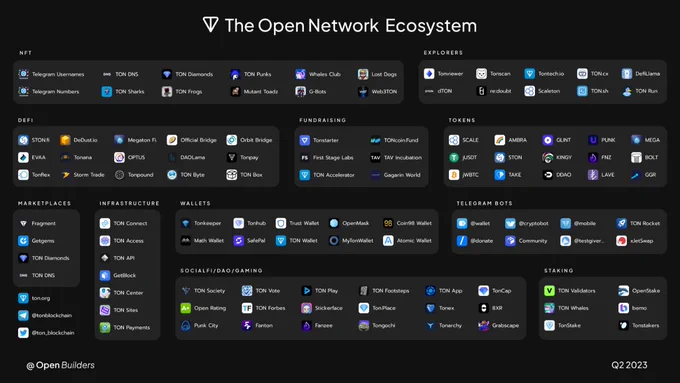Click the 'Fragment' marketplace label
Screen dimensions: 680x383
tap(43, 223)
